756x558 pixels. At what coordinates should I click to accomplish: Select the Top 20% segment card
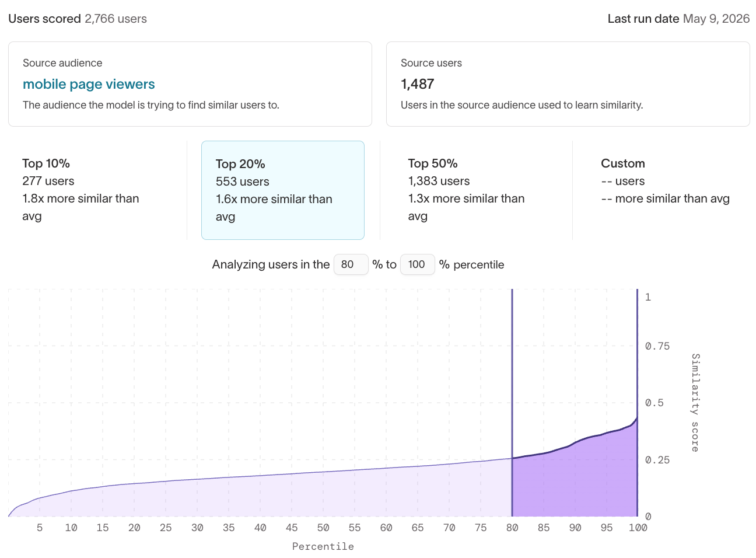click(x=283, y=190)
